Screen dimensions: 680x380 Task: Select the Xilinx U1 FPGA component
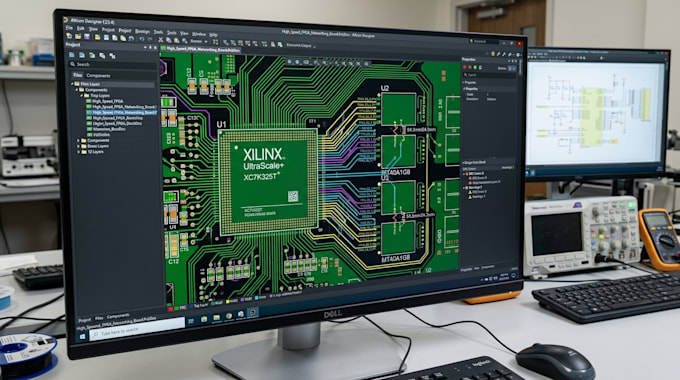(x=268, y=182)
